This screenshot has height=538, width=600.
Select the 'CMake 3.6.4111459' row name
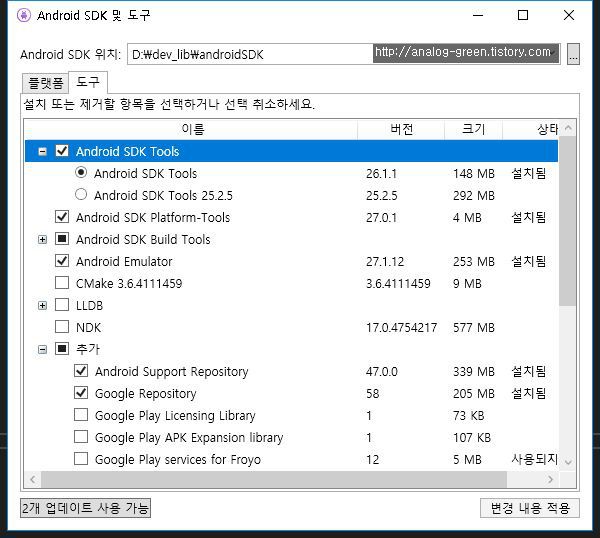click(x=129, y=284)
